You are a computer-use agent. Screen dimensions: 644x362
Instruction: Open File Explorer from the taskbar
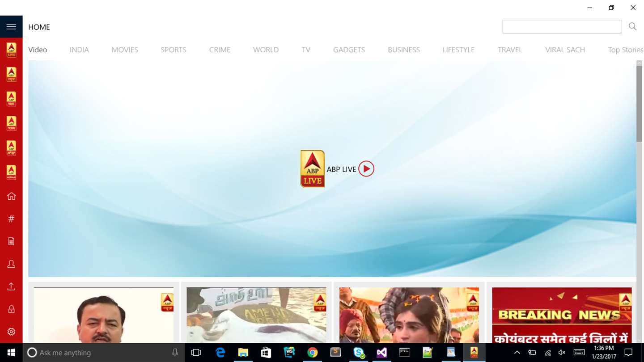coord(243,353)
